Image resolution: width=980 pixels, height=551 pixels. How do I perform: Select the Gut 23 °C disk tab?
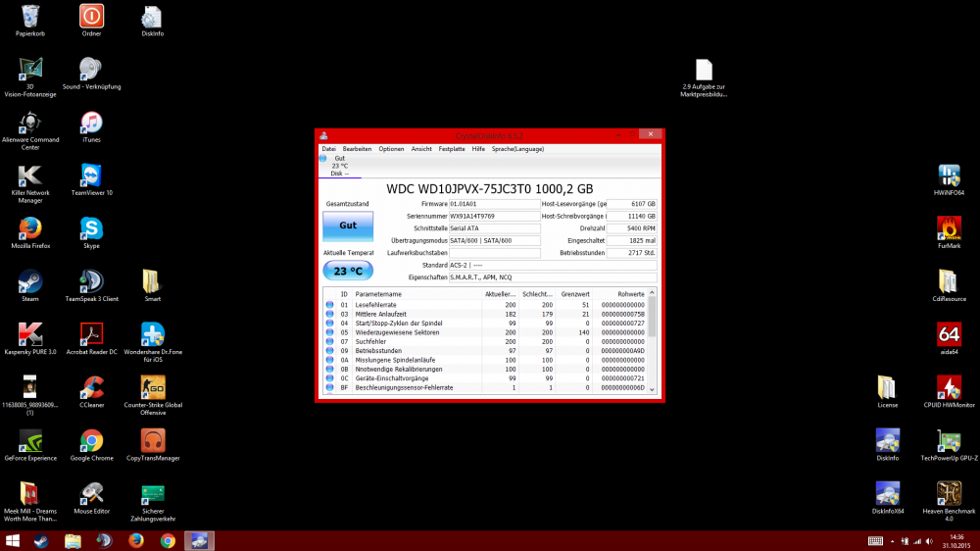coord(339,166)
